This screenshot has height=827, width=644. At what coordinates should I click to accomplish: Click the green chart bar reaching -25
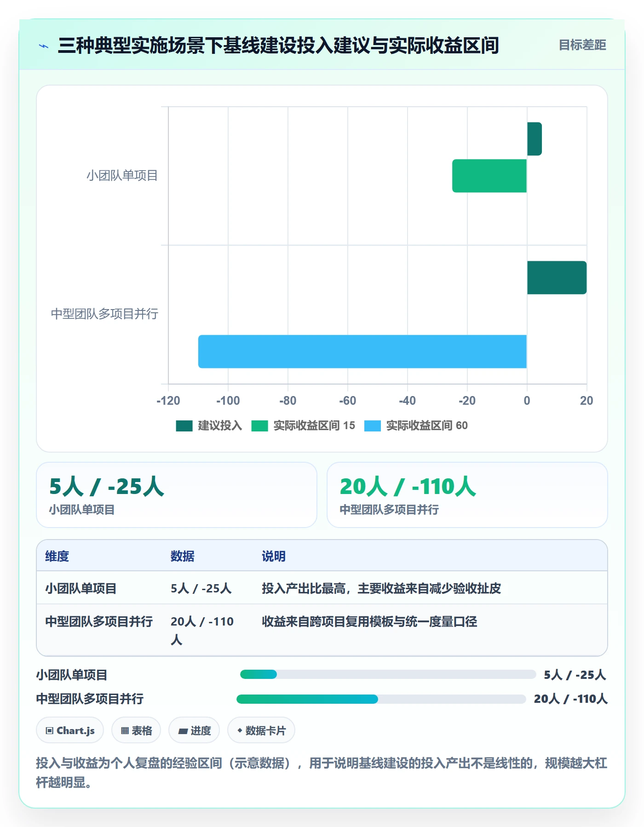(x=489, y=176)
